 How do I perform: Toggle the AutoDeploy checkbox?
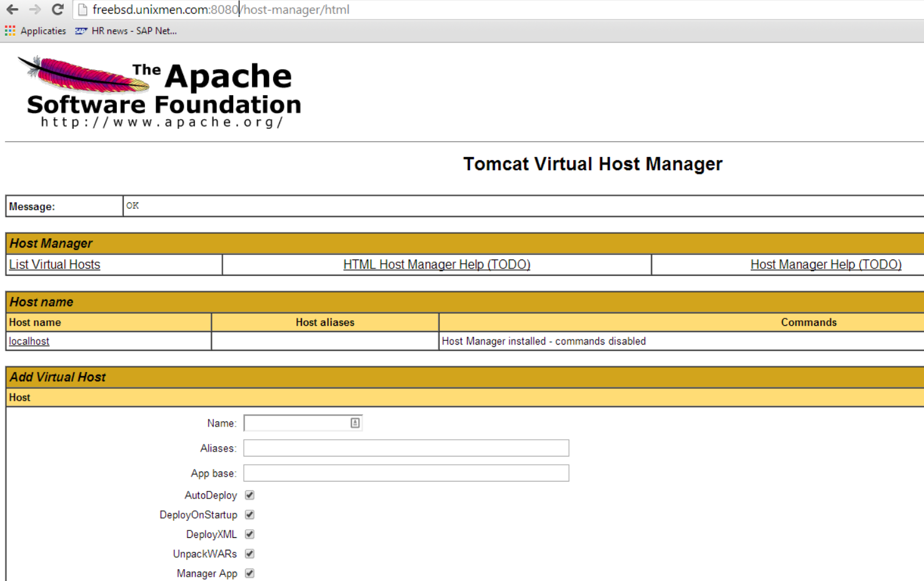click(x=249, y=495)
